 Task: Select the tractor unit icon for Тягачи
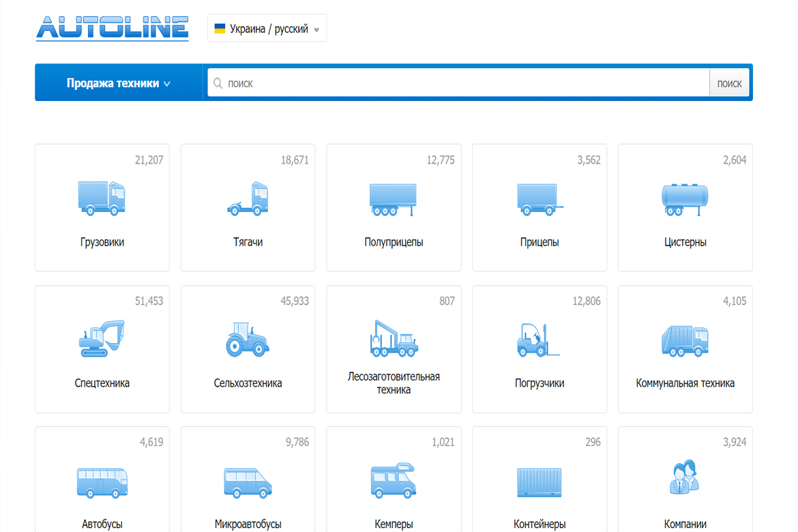click(x=248, y=198)
